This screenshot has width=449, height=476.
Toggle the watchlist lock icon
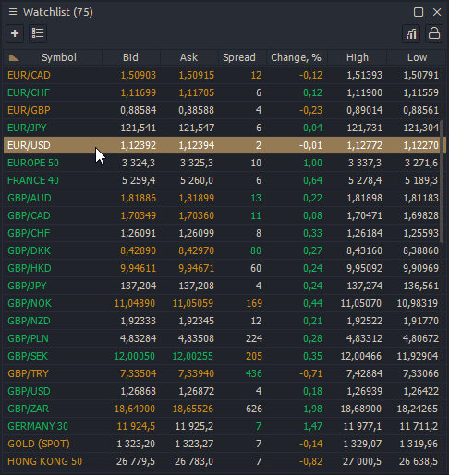(434, 33)
